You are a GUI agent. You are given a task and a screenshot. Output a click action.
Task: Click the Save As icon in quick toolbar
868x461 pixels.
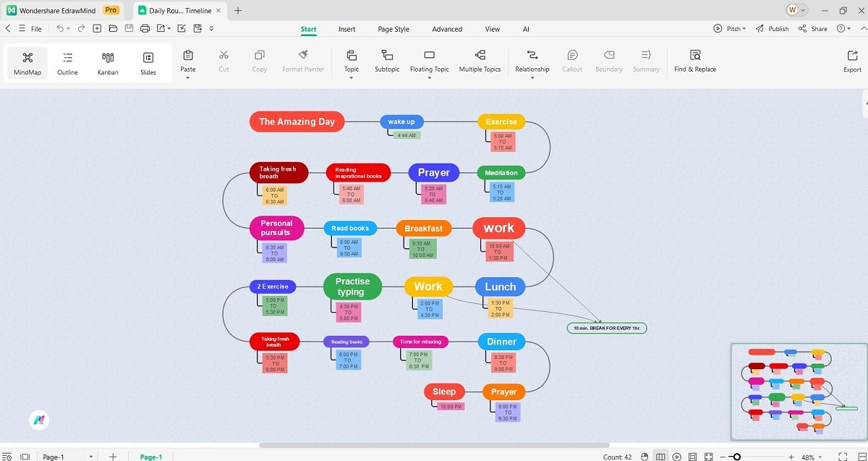pyautogui.click(x=197, y=29)
